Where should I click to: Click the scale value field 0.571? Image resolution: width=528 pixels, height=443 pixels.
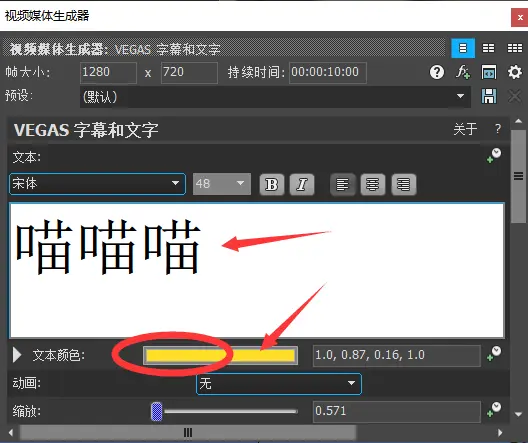(397, 411)
